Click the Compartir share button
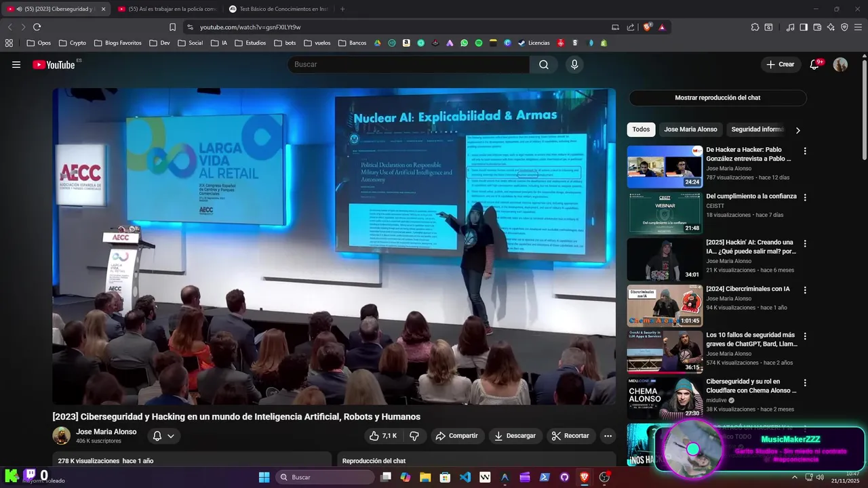 pyautogui.click(x=456, y=436)
